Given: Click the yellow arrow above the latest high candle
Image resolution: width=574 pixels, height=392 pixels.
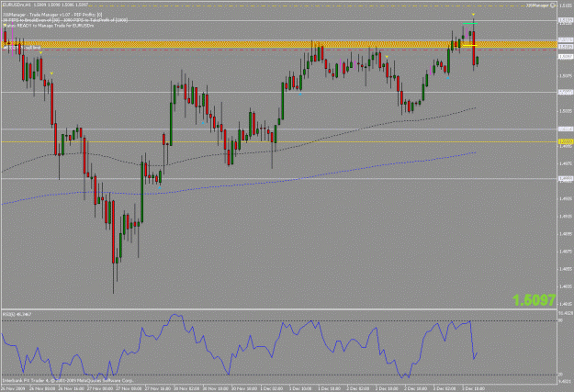Looking at the screenshot, I should 473,15.
